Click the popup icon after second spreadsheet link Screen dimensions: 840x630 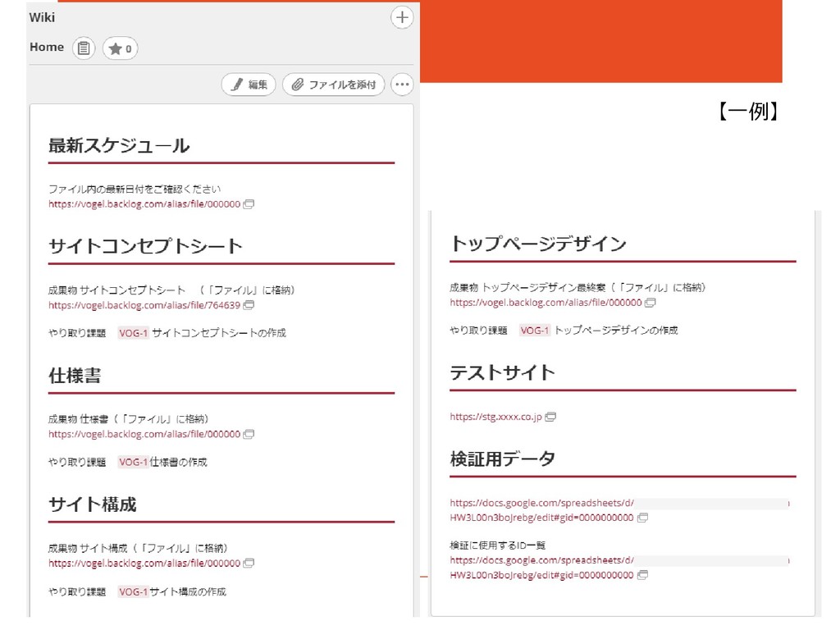642,575
